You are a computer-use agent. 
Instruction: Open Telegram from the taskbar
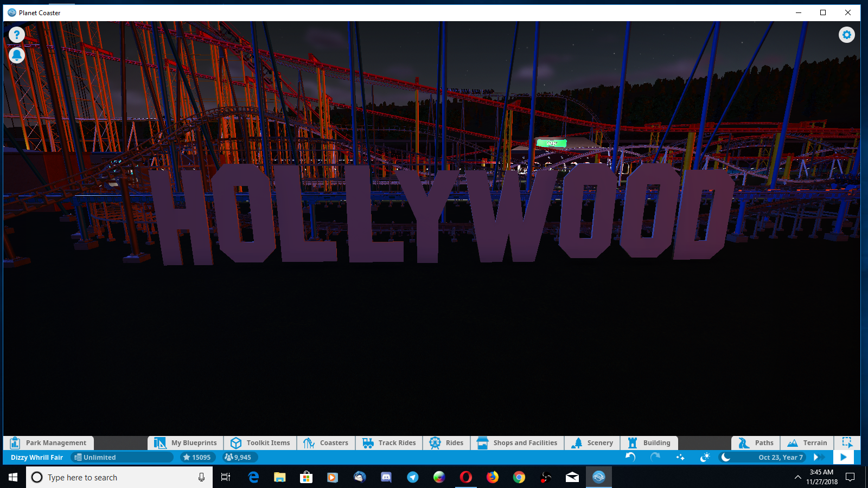[x=412, y=477]
